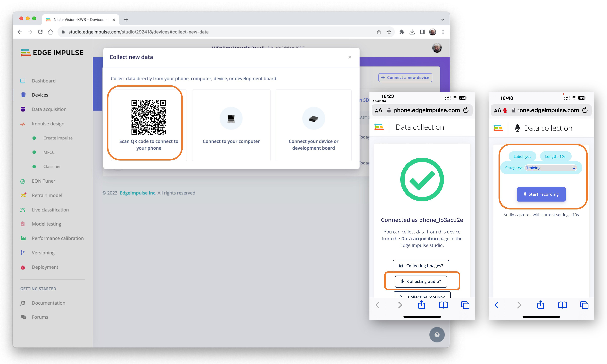Open the browser extensions puzzle icon
Image resolution: width=607 pixels, height=364 pixels.
point(402,32)
